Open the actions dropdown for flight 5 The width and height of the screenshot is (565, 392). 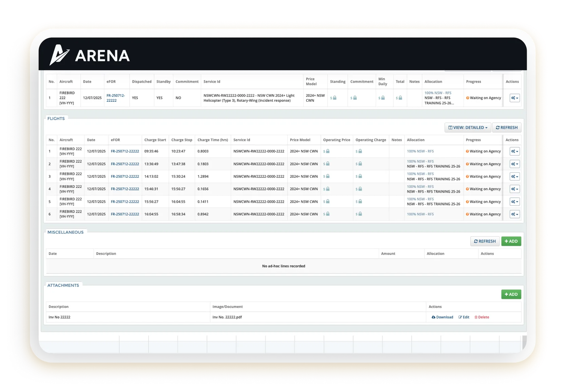click(x=514, y=201)
